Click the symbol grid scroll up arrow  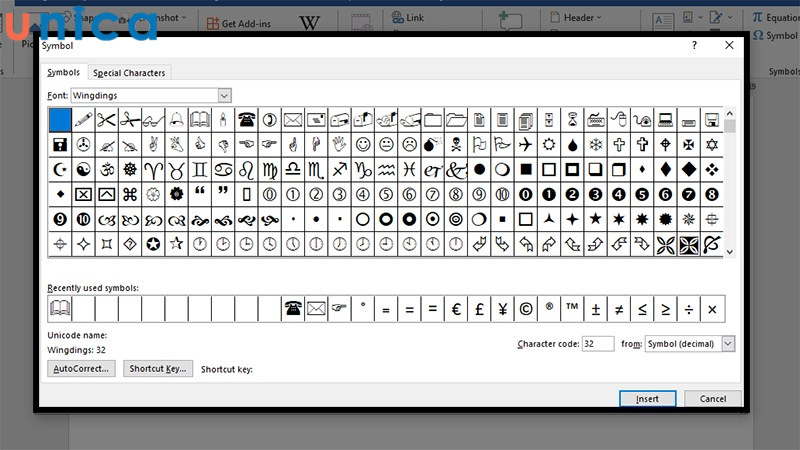pos(730,113)
